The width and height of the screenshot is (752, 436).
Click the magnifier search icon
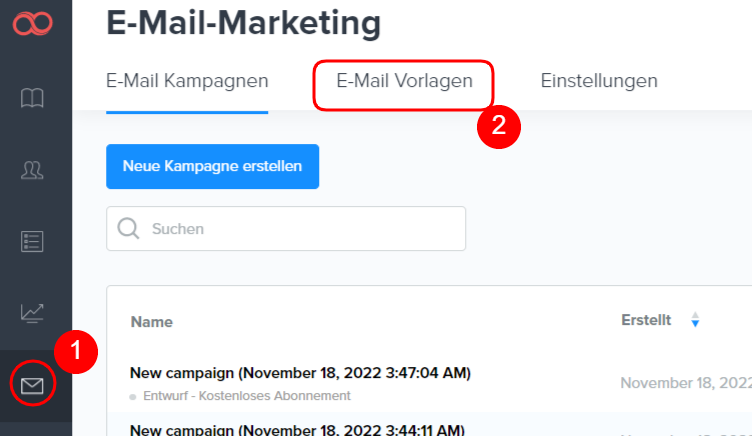pos(129,229)
